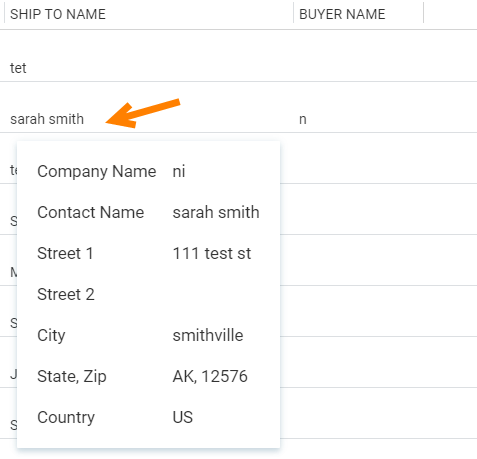Click contact name value 'sarah smith' in popup
The width and height of the screenshot is (477, 459).
(216, 212)
